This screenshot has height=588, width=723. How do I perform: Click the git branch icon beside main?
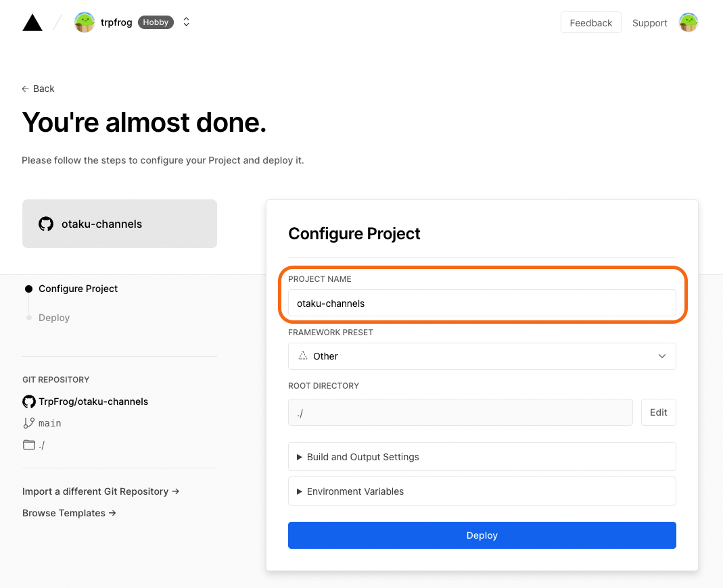[28, 423]
